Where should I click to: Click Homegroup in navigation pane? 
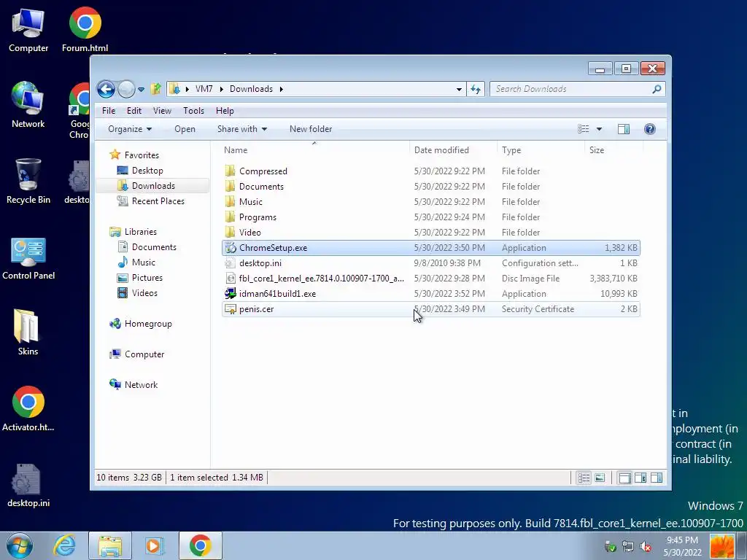(148, 324)
